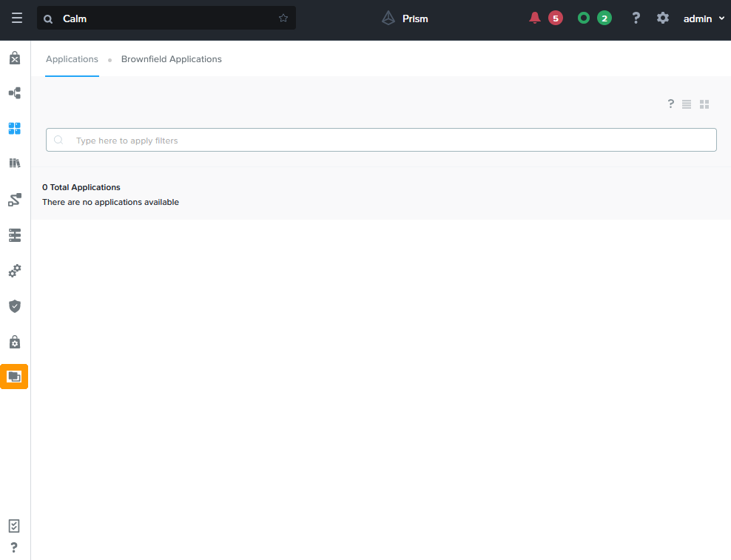Open the shield Policies icon
731x560 pixels.
pyautogui.click(x=14, y=306)
